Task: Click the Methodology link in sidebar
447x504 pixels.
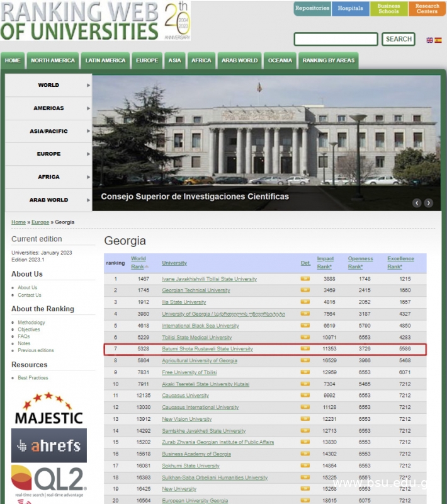Action: (31, 323)
